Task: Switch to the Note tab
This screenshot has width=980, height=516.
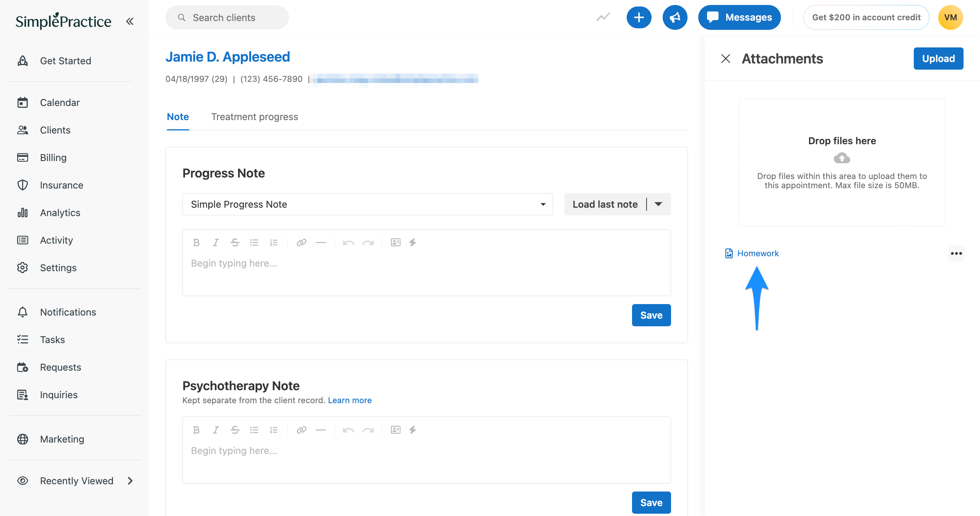Action: 178,117
